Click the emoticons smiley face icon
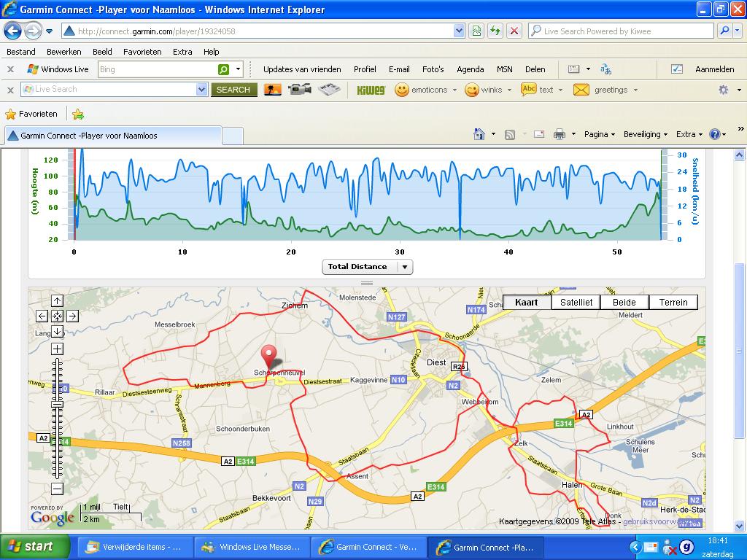This screenshot has width=747, height=560. [402, 90]
